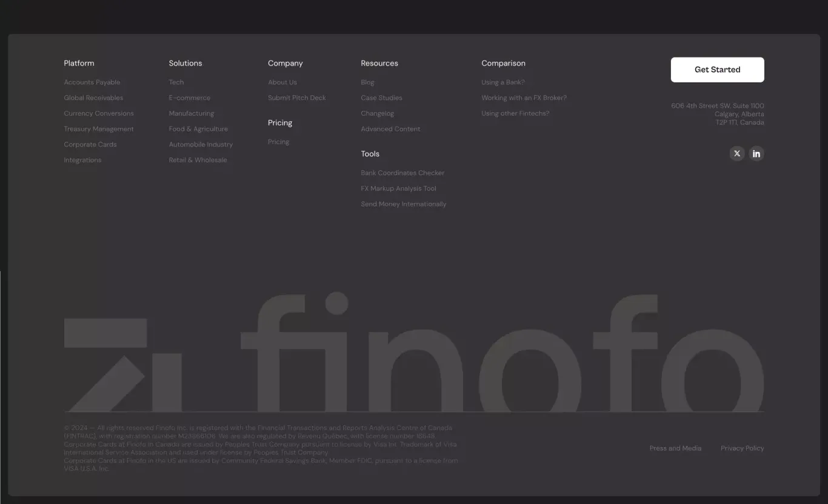Screen dimensions: 828x504
Task: Click the Platform column heading
Action: [79, 63]
